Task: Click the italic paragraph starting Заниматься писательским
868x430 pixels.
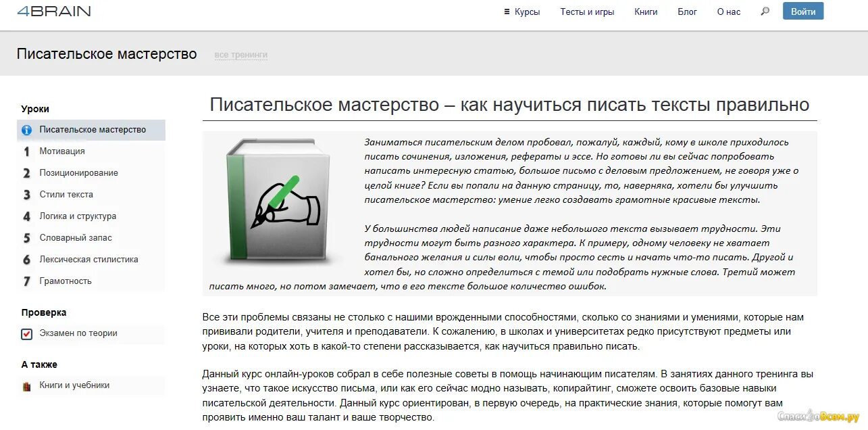Action: tap(582, 171)
